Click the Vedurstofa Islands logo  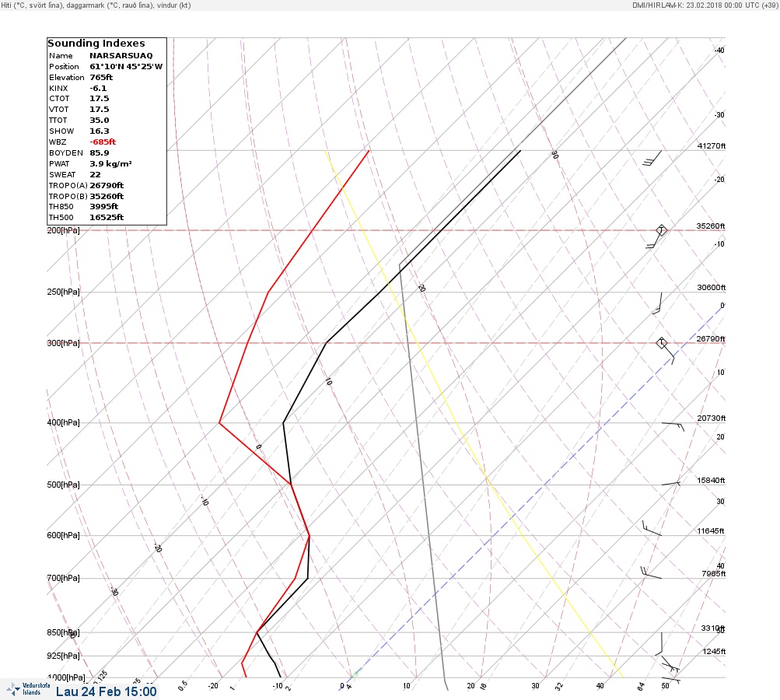[28, 689]
